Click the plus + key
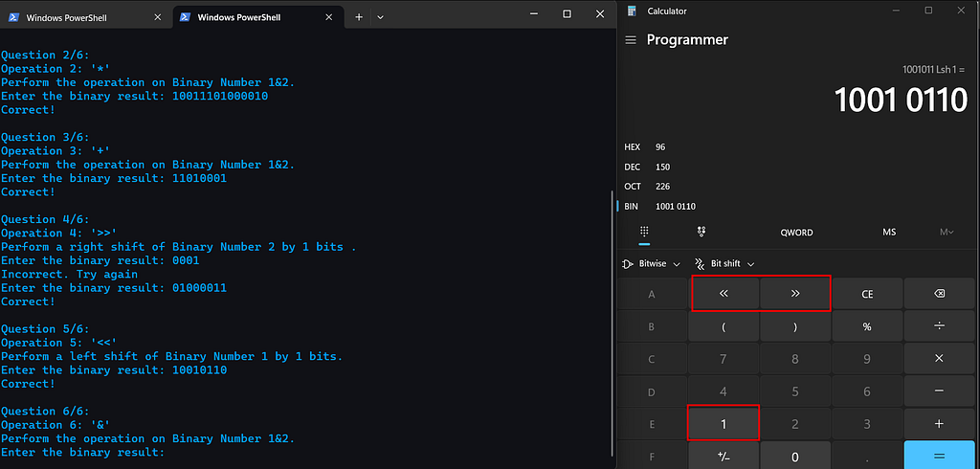 click(x=939, y=423)
